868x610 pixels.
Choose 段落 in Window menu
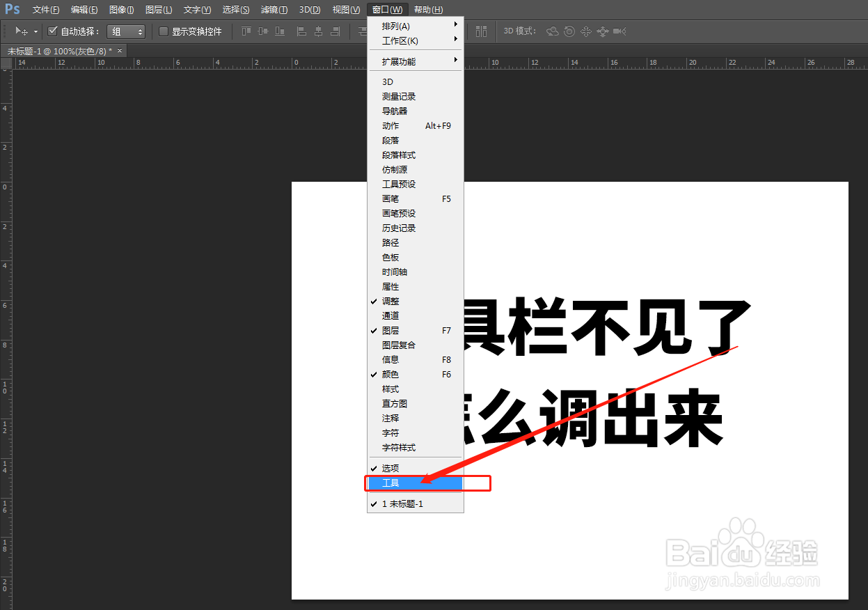coord(416,141)
